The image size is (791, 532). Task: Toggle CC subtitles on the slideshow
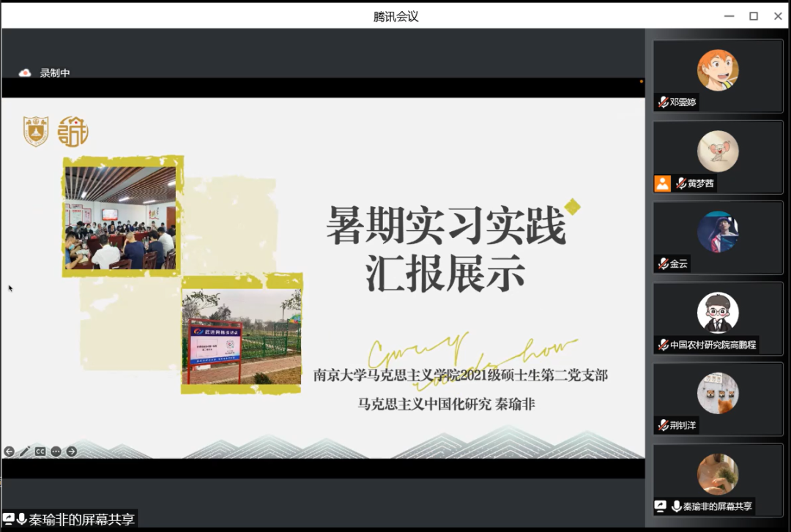40,452
